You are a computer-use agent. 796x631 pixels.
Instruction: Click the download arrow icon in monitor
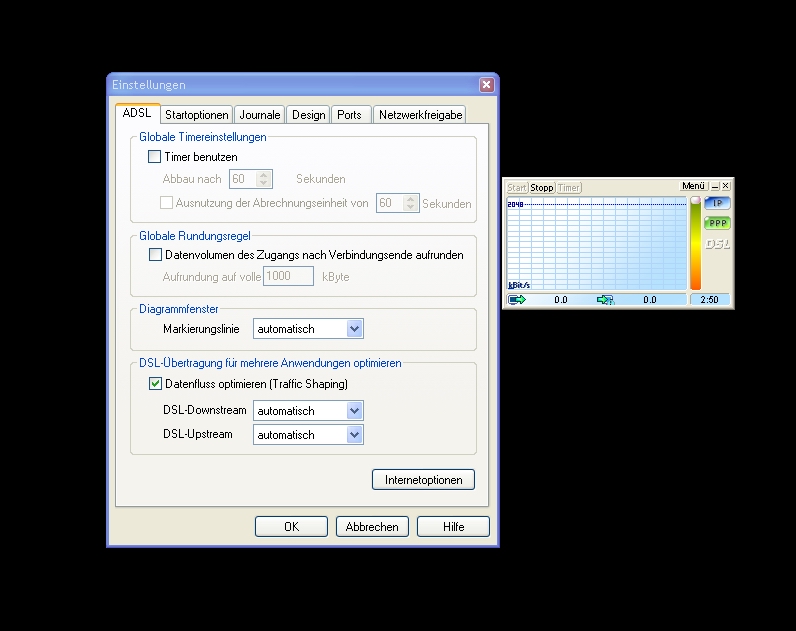605,300
